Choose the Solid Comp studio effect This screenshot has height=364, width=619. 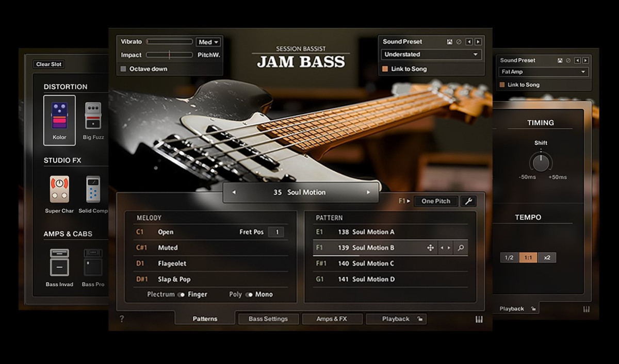93,194
